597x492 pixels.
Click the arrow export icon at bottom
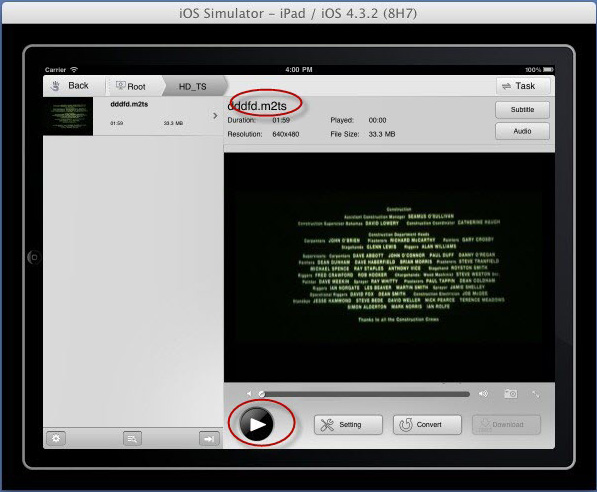pos(209,439)
